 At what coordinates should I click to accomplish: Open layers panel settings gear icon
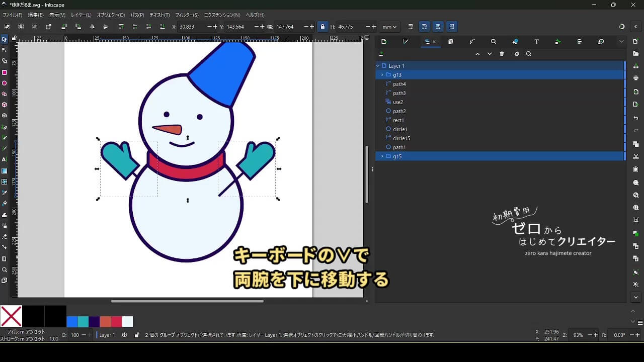(x=516, y=54)
